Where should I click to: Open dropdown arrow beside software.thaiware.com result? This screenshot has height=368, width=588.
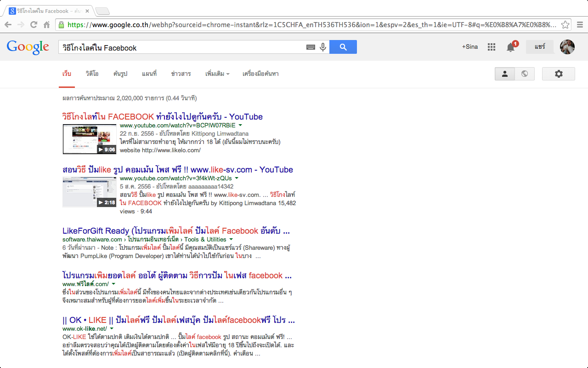point(231,239)
